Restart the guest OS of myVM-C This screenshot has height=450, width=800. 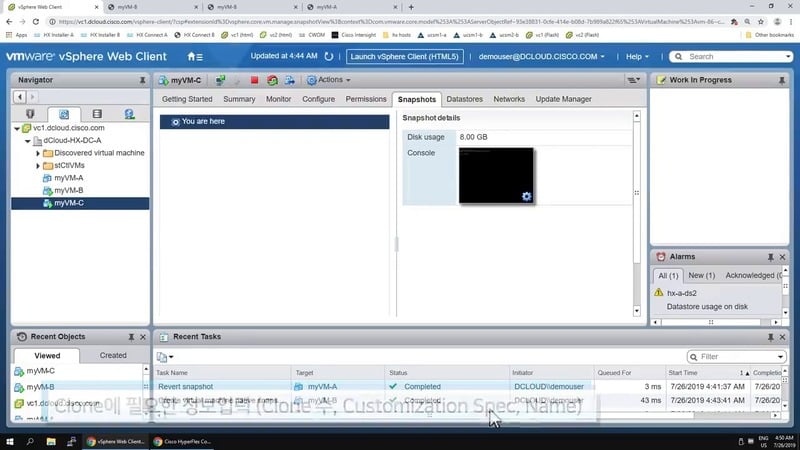(x=272, y=80)
